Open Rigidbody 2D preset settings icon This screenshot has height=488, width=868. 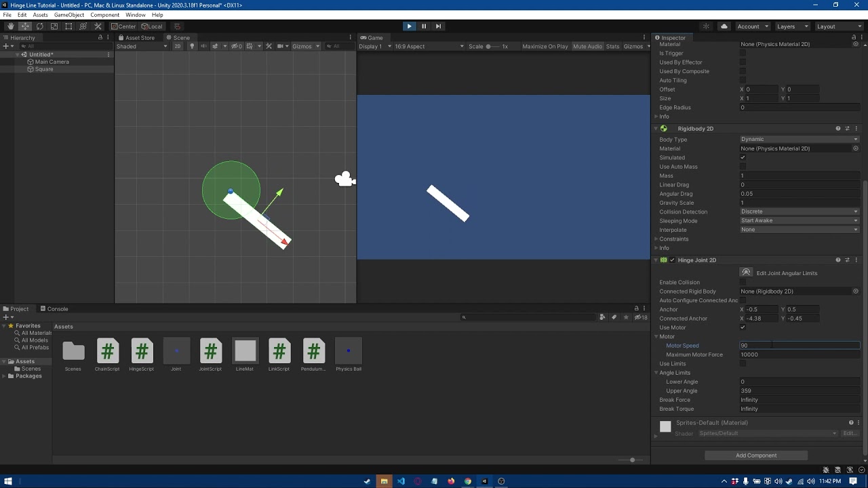point(847,129)
